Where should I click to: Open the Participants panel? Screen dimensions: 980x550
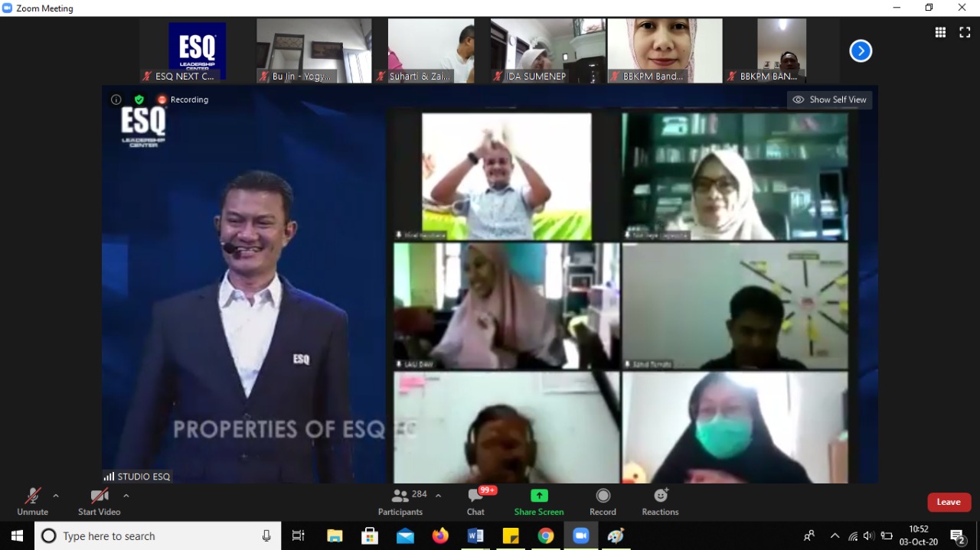(400, 502)
